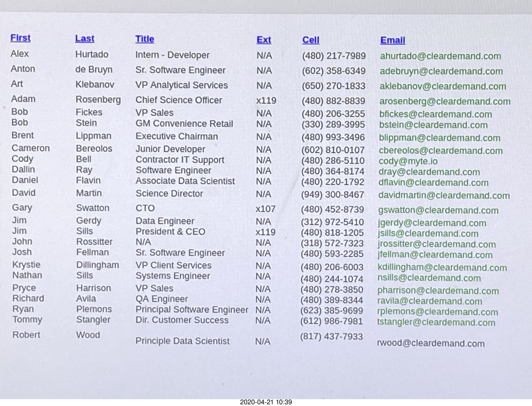Select the last name 'de Bruyn'
The width and height of the screenshot is (532, 406).
(x=94, y=70)
